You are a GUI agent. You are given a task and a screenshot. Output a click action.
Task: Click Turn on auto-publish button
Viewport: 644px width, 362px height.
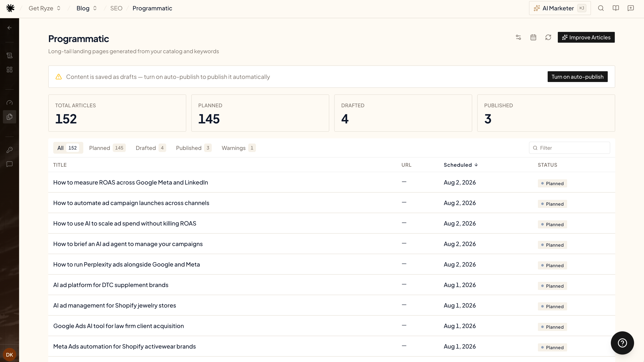point(577,77)
